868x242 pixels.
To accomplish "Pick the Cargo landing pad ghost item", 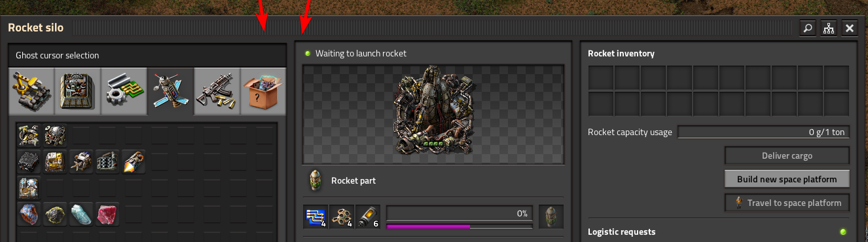I will coord(55,136).
